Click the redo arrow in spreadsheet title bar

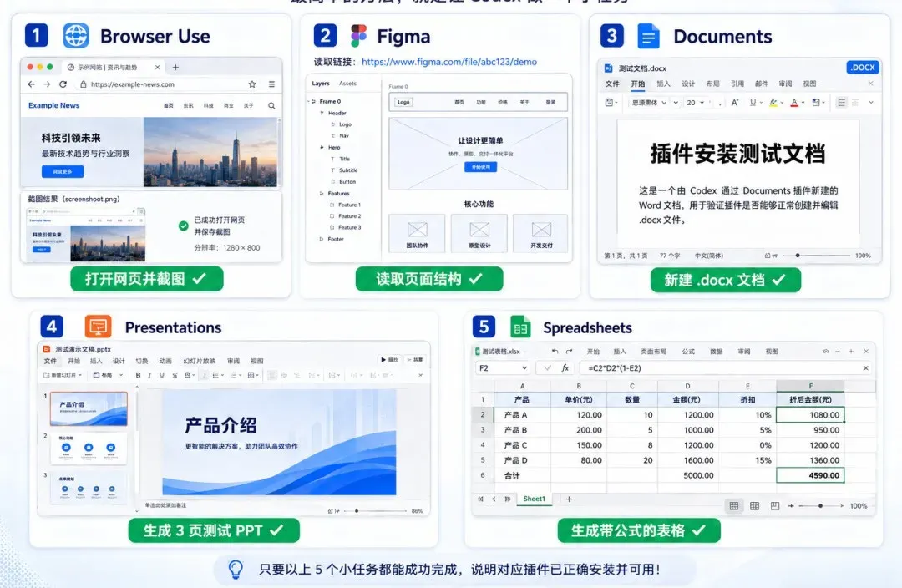(569, 351)
